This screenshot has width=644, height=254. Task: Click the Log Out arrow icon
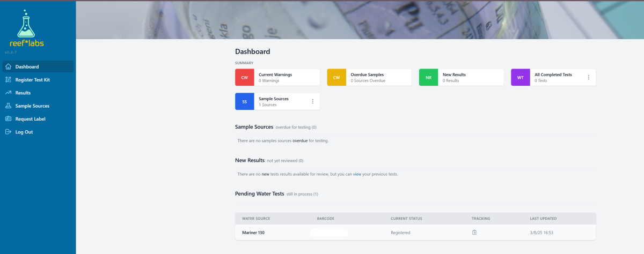8,132
